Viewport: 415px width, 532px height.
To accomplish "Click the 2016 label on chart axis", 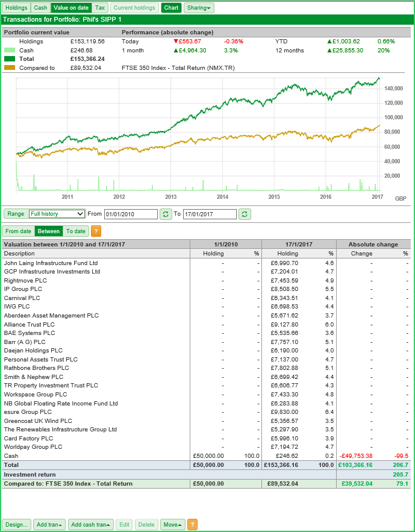I will click(325, 197).
